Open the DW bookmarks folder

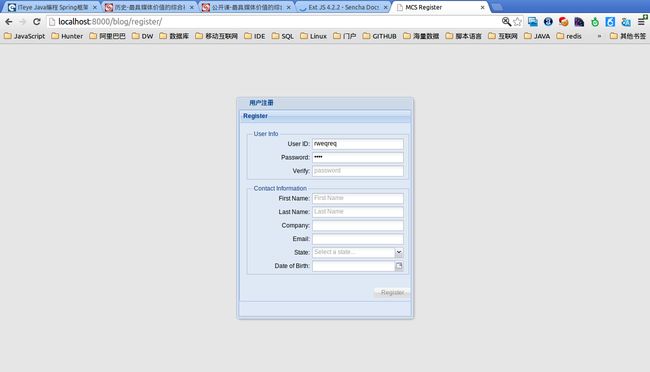click(x=143, y=36)
